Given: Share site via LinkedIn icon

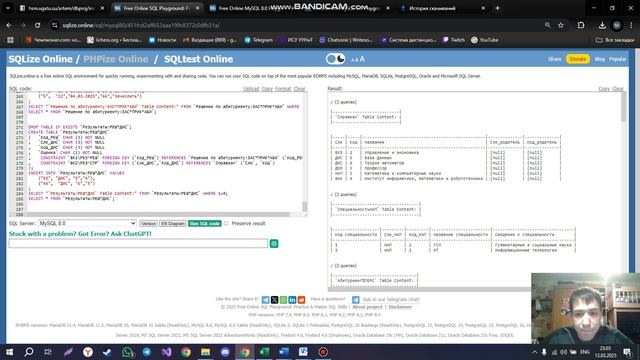Looking at the screenshot, I should click(x=292, y=300).
